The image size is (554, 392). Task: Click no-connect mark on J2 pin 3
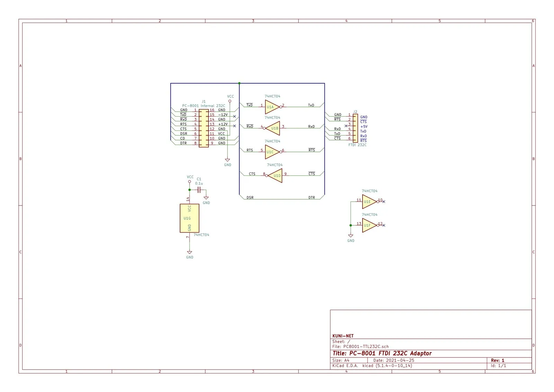coord(346,126)
